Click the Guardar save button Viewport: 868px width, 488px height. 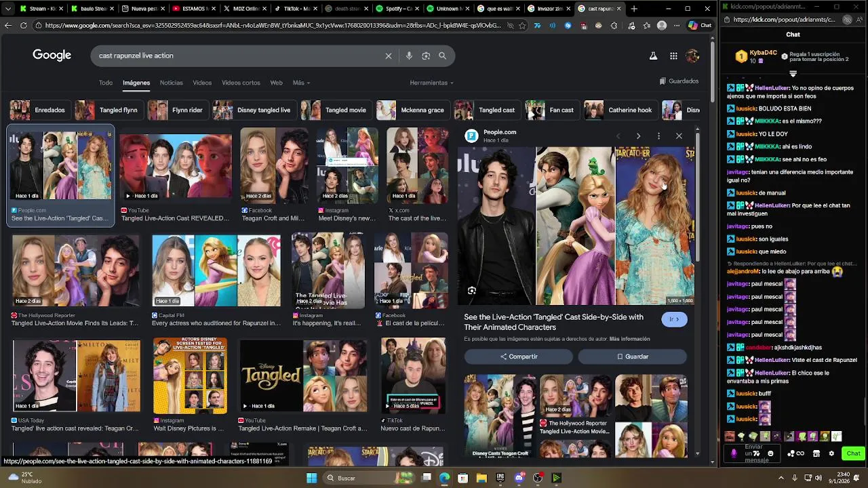633,357
